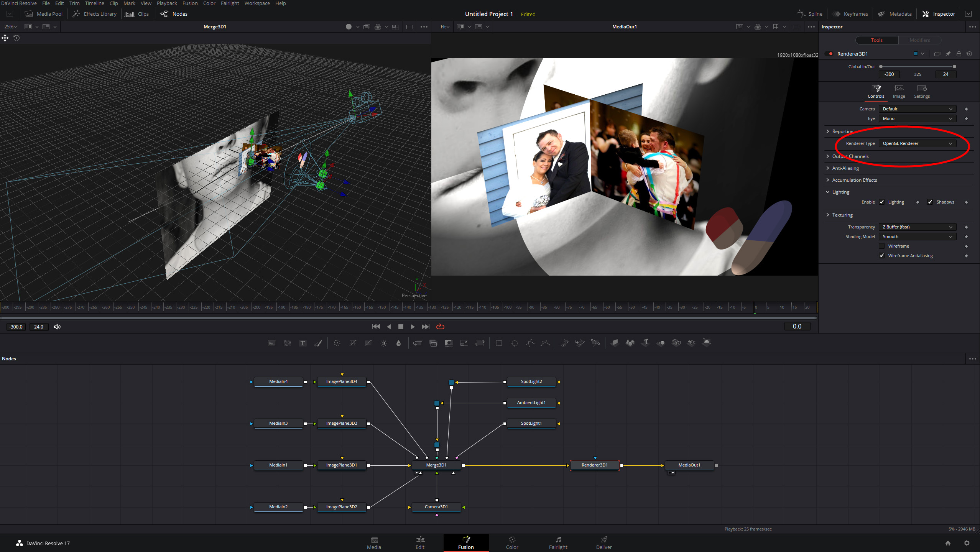Add a Merge node from toolbar
980x552 pixels.
[x=418, y=343]
